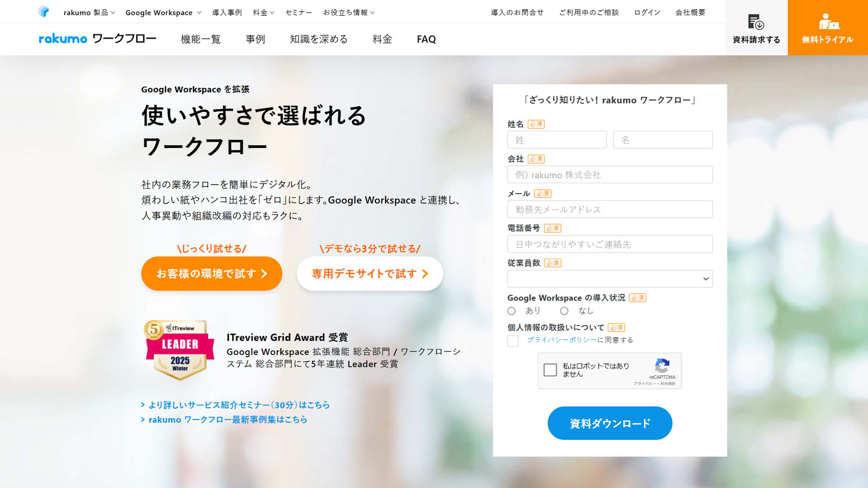Open セミナー in the top menu
868x488 pixels.
pos(298,12)
